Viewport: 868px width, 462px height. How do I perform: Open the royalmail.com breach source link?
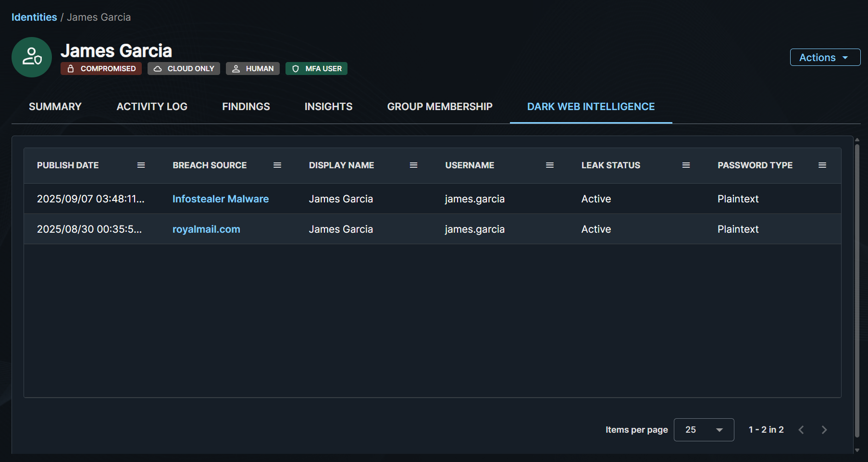coord(206,229)
